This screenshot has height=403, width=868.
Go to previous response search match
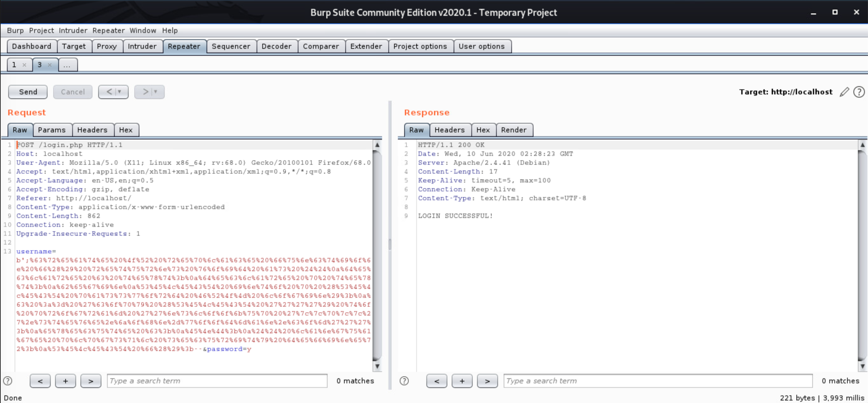coord(437,381)
